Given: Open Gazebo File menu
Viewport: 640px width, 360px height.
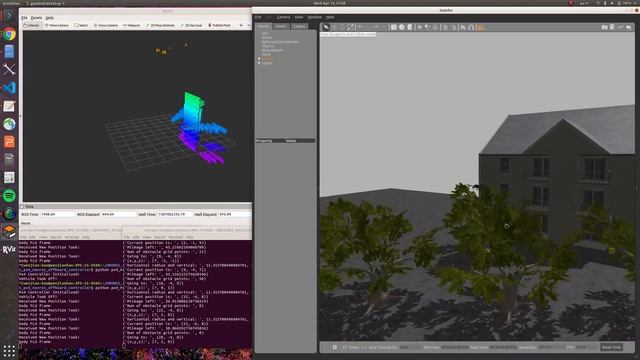Looking at the screenshot, I should point(258,17).
